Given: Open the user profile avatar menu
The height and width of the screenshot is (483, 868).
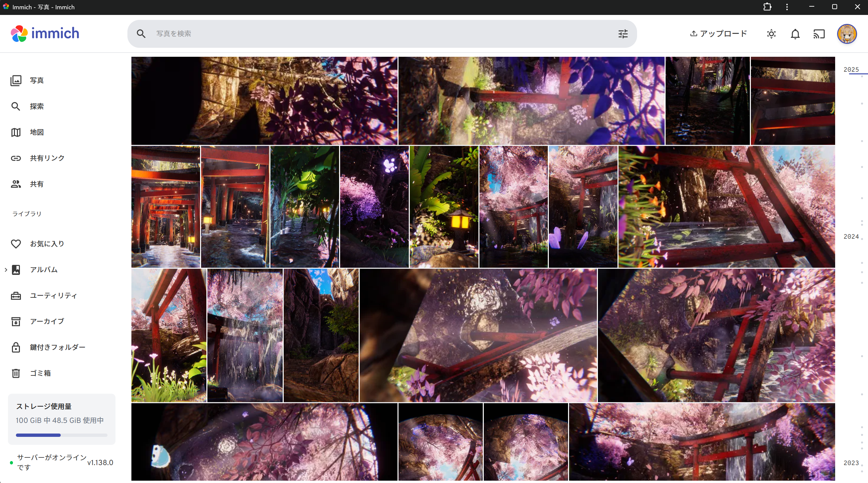Looking at the screenshot, I should tap(846, 34).
